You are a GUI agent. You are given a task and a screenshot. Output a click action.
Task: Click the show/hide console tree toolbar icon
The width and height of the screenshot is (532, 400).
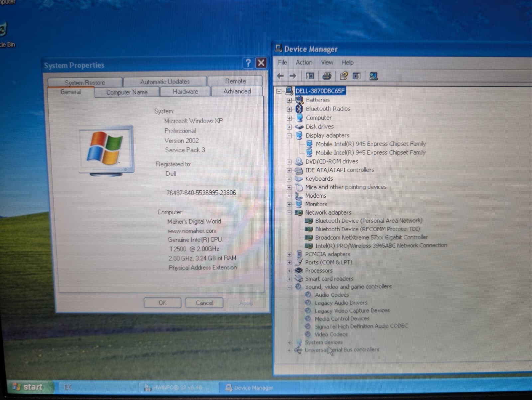[x=310, y=76]
